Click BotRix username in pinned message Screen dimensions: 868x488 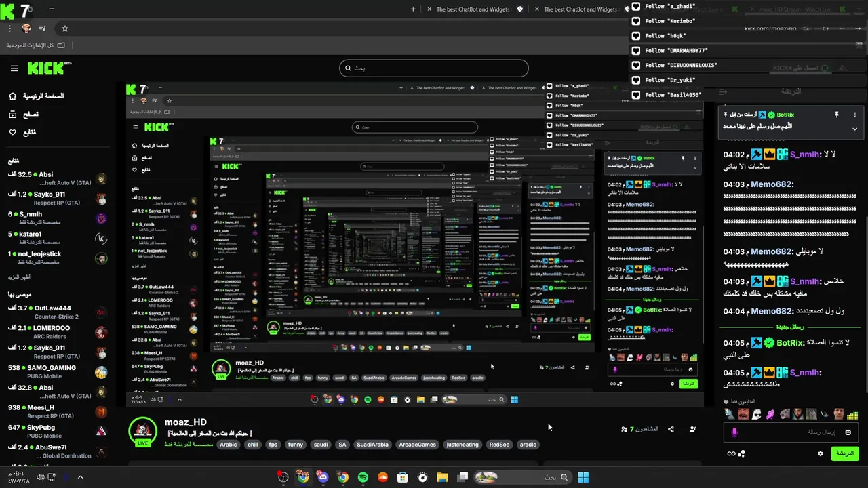(x=785, y=115)
